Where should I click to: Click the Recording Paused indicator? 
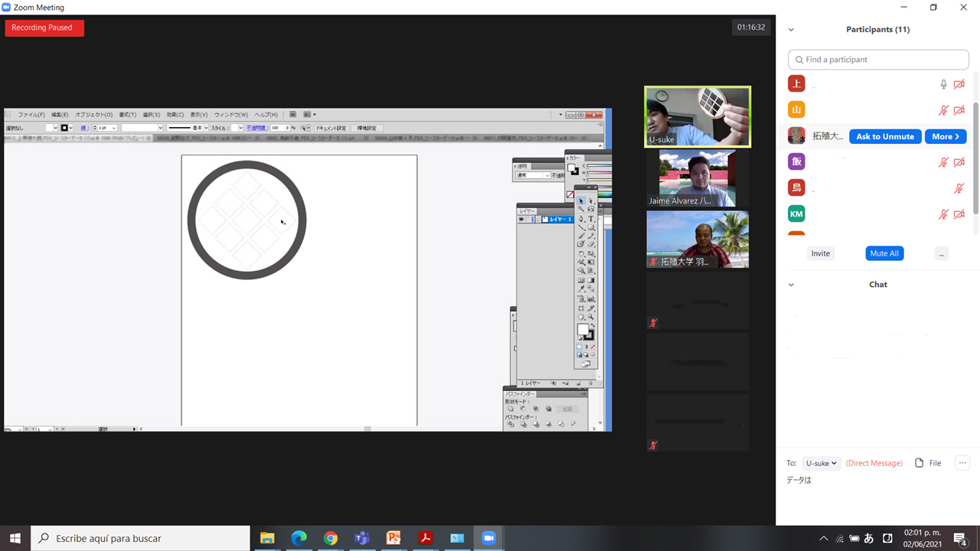tap(44, 28)
